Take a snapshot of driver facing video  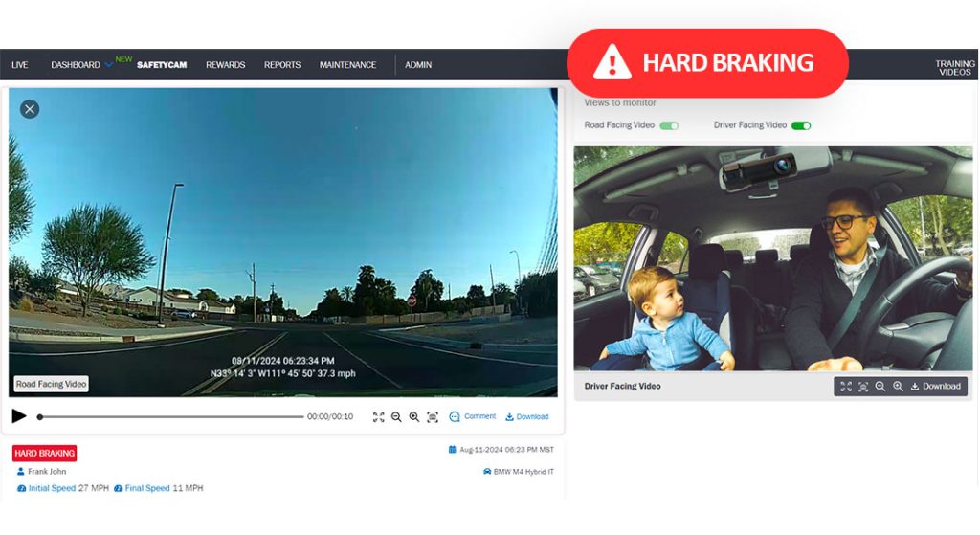click(863, 387)
